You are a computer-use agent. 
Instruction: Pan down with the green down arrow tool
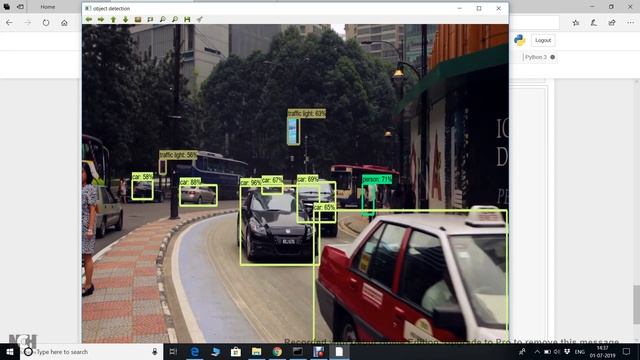coord(126,19)
